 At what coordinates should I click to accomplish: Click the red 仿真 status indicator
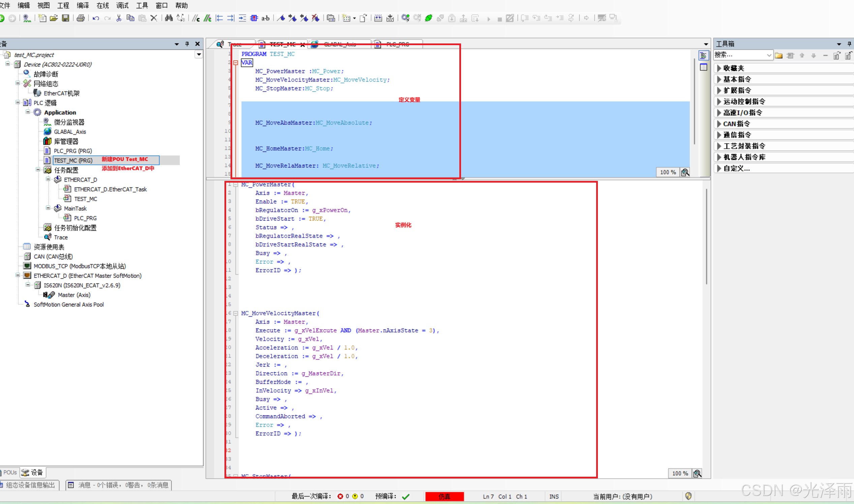(444, 497)
